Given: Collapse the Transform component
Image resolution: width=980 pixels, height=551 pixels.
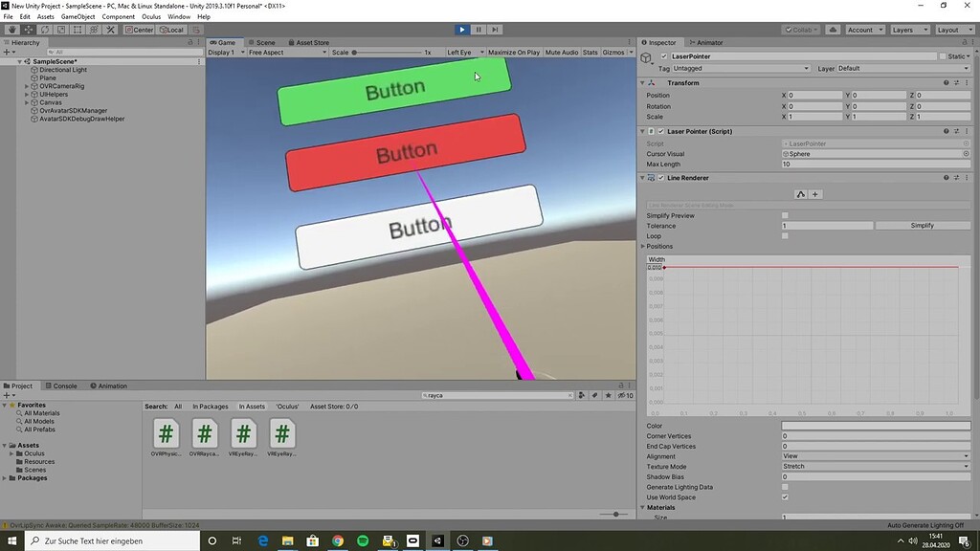Looking at the screenshot, I should coord(643,83).
